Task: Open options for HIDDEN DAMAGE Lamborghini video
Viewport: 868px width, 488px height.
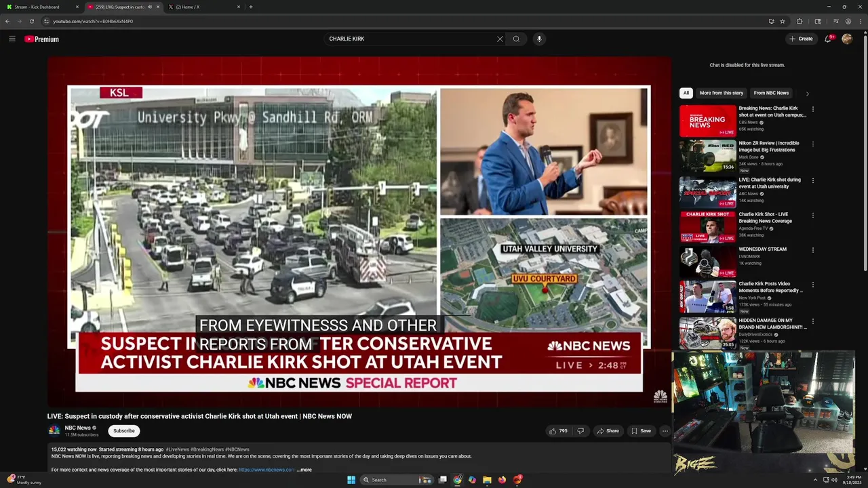Action: pyautogui.click(x=812, y=321)
